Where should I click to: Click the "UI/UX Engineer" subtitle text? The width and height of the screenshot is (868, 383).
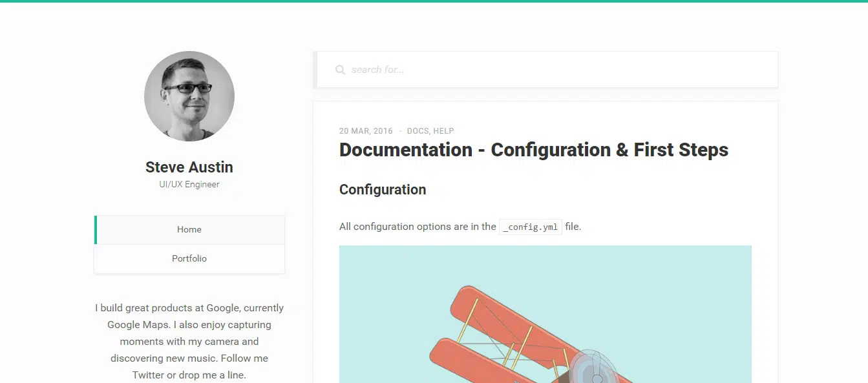click(189, 185)
